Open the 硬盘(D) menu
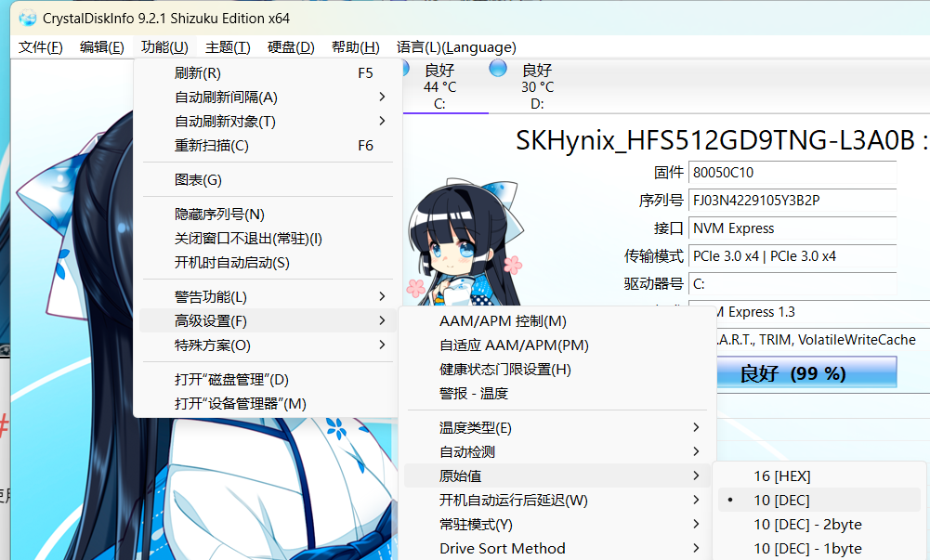 pos(291,46)
